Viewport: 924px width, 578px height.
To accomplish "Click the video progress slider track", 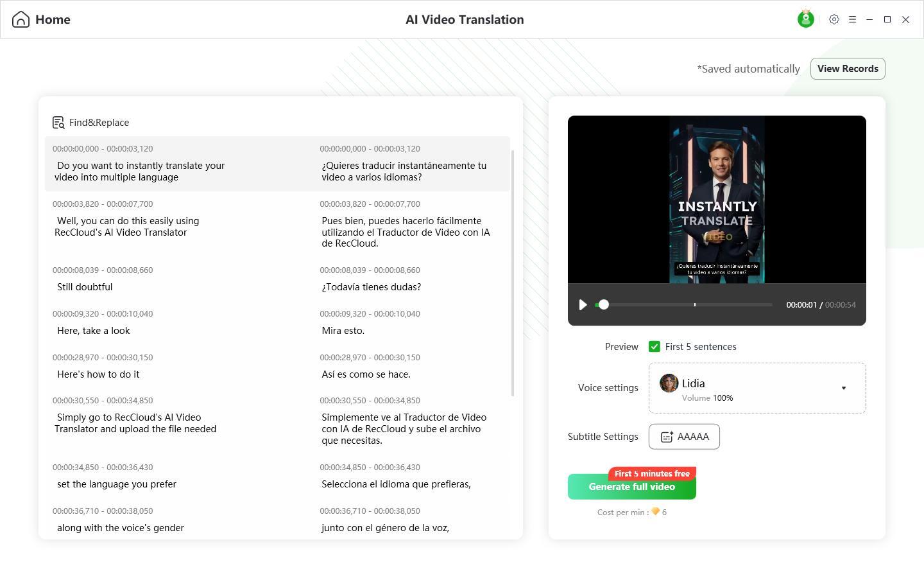I will point(683,304).
